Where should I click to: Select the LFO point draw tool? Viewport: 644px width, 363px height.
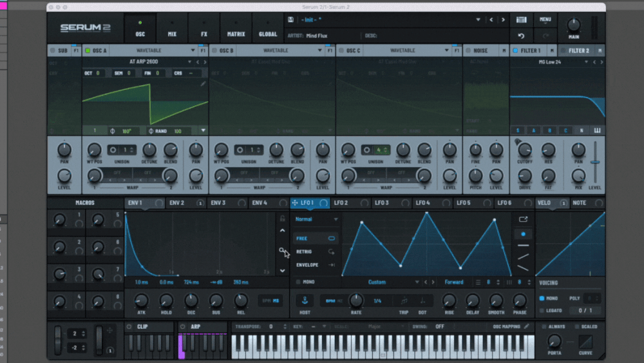(523, 234)
